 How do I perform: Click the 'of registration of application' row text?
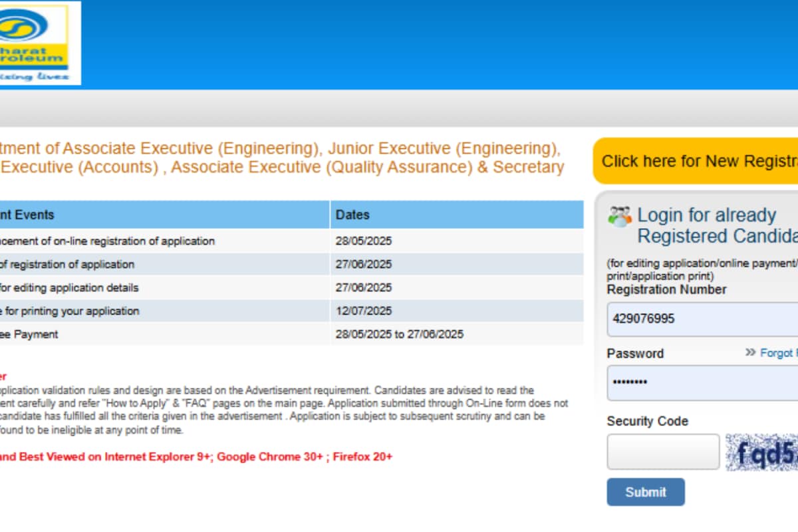tap(66, 264)
